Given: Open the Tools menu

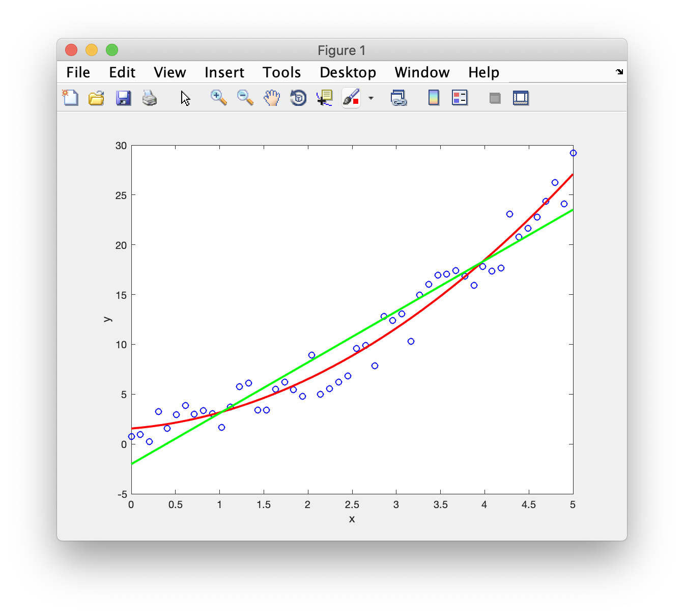Looking at the screenshot, I should pyautogui.click(x=282, y=72).
